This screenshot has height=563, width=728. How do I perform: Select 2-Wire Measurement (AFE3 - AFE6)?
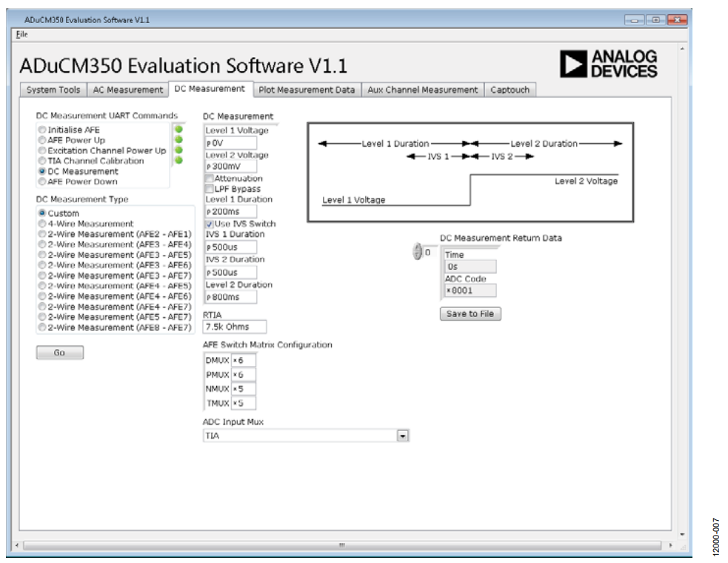pos(42,264)
